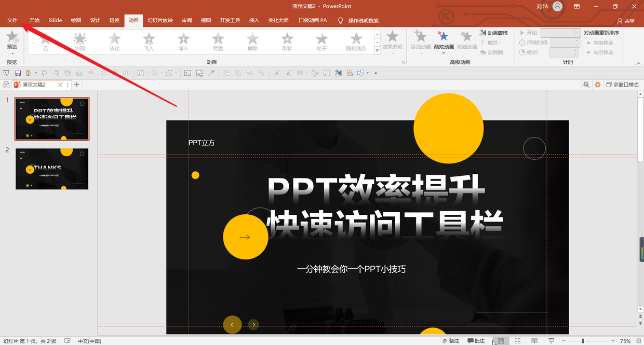Screen dimensions: 644x345
Task: Toggle 多窗口模式 multi-window mode
Action: (622, 85)
